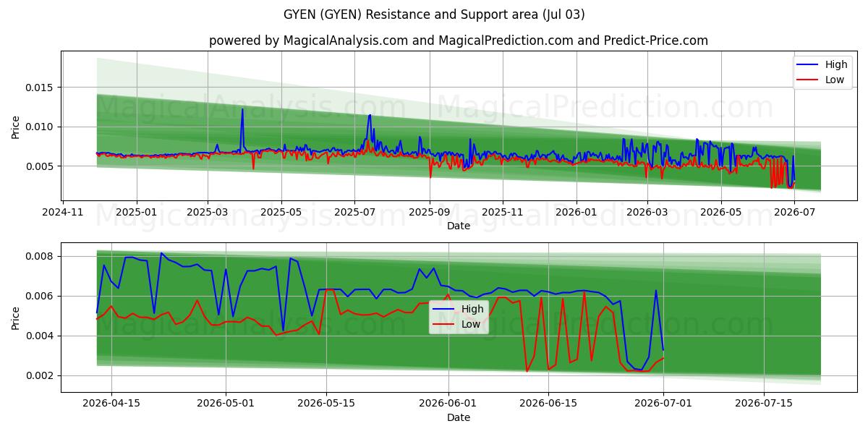This screenshot has width=868, height=434.
Task: Click the bottom chart y-axis label 0.002
Action: tap(41, 375)
